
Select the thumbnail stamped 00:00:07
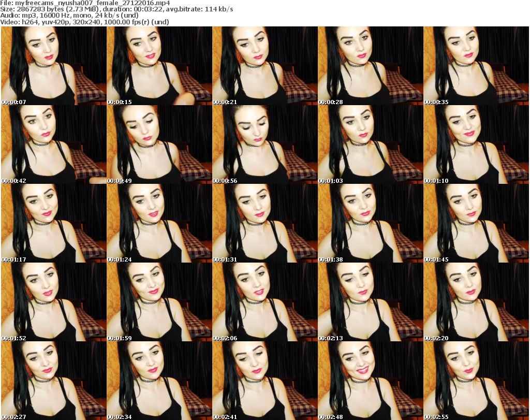tap(54, 66)
